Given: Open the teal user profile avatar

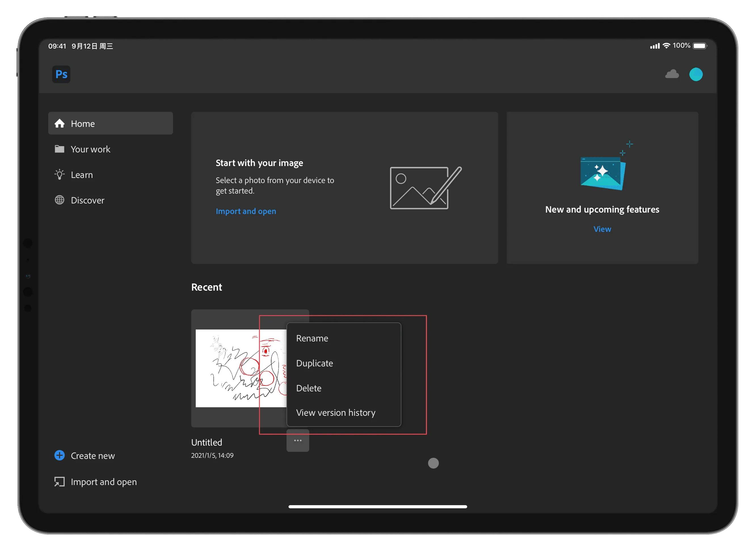Looking at the screenshot, I should pos(696,74).
